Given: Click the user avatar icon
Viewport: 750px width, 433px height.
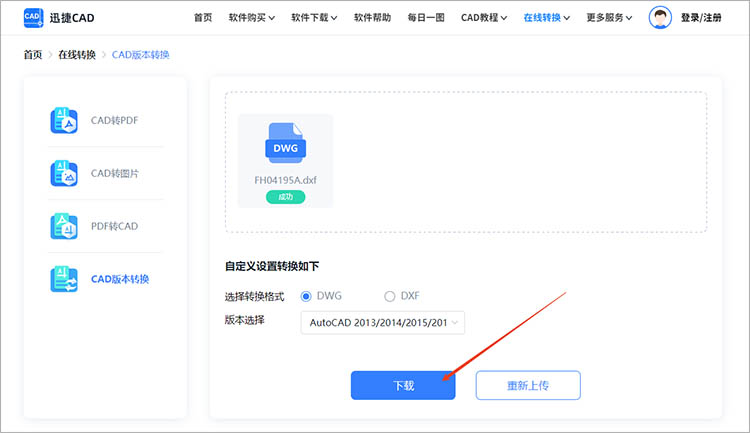Looking at the screenshot, I should point(660,18).
